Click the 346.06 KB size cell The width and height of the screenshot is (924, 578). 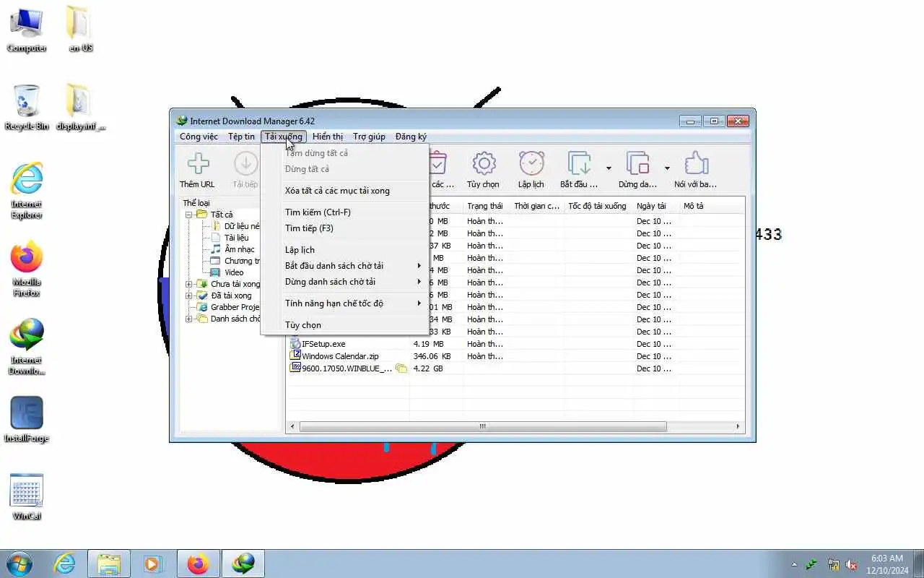point(432,356)
